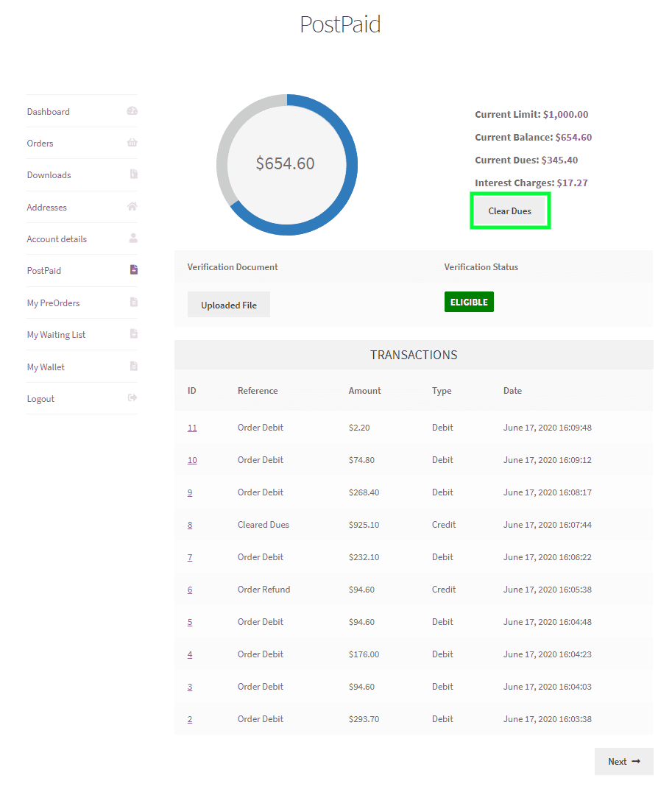
Task: Select PostPaid sidebar entry
Action: 44,271
